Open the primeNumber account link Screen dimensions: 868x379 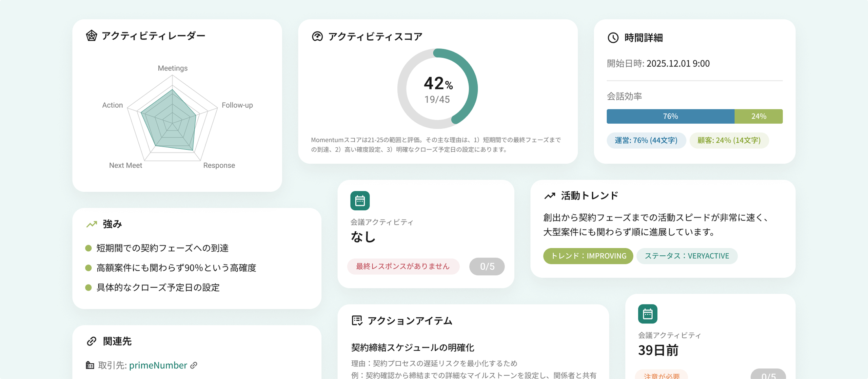(x=158, y=365)
